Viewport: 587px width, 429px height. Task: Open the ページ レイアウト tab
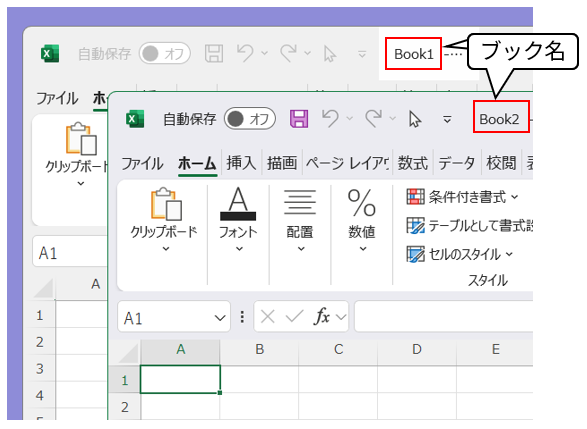(x=347, y=164)
